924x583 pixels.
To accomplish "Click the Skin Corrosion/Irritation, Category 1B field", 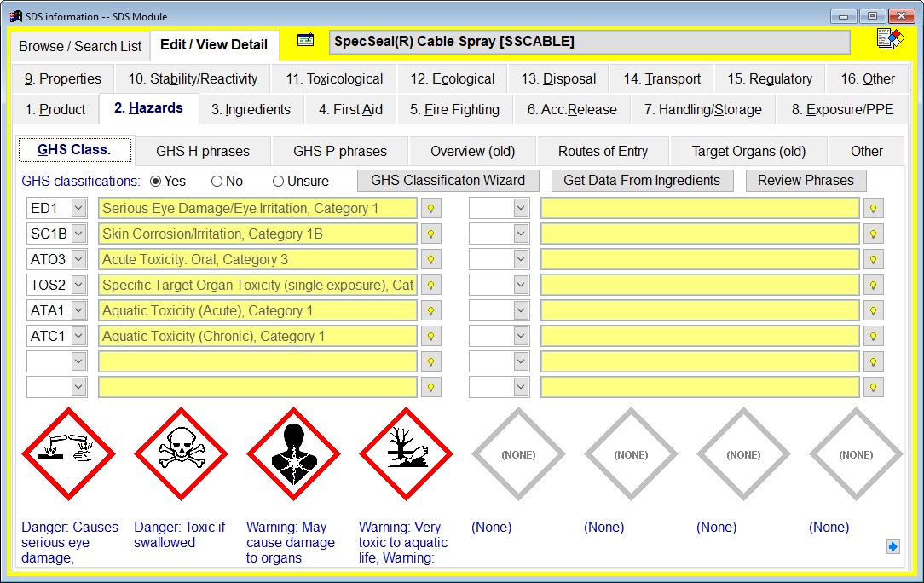I will point(257,234).
